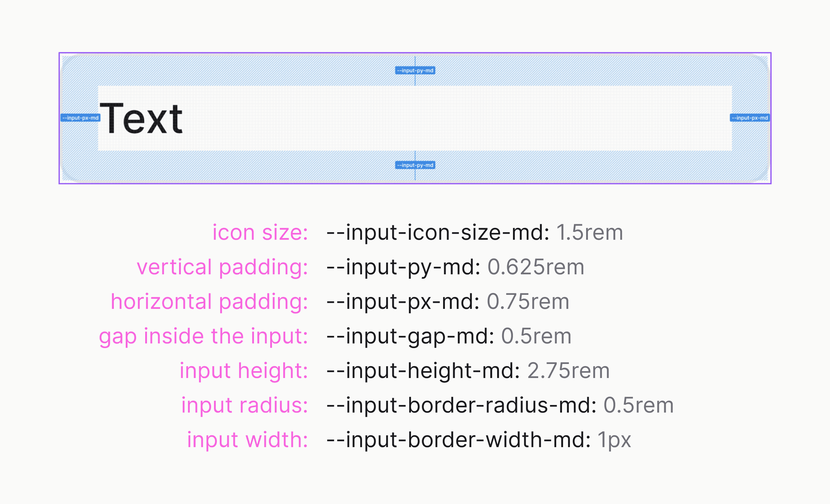Select the right --input-px-md padding tag
Viewport: 830px width, 504px height.
pyautogui.click(x=750, y=118)
